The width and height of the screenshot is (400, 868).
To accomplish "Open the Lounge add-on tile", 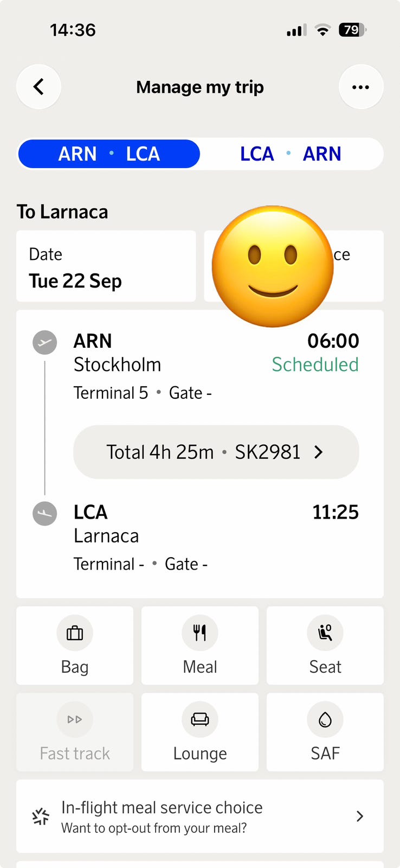I will click(x=200, y=732).
